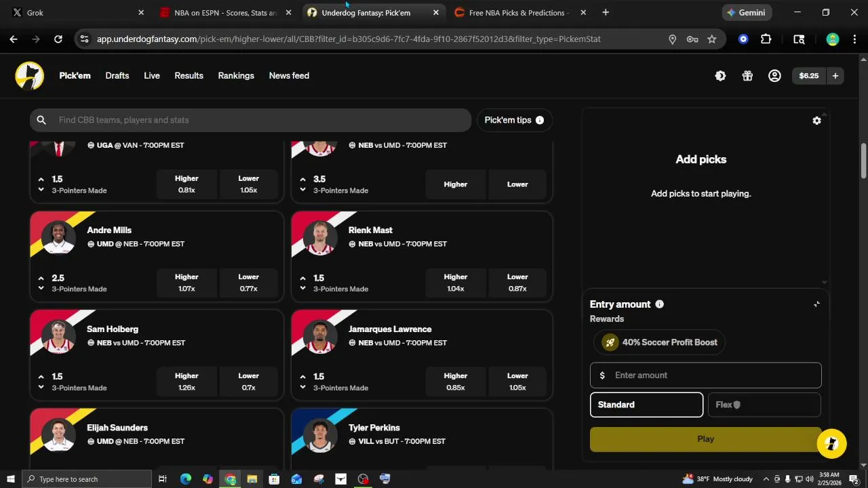Image resolution: width=868 pixels, height=488 pixels.
Task: Open the location permission icon
Action: 672,39
